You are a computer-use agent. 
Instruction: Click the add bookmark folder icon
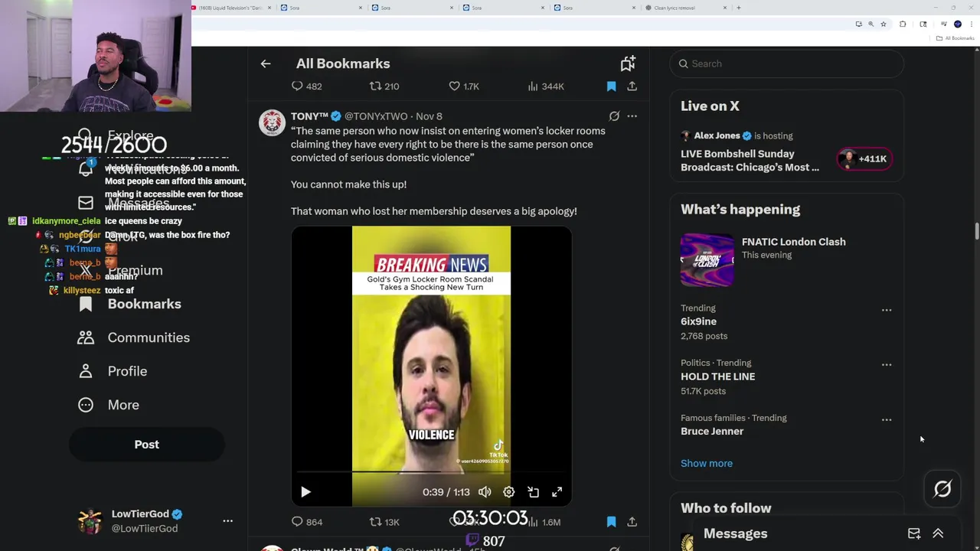tap(628, 64)
